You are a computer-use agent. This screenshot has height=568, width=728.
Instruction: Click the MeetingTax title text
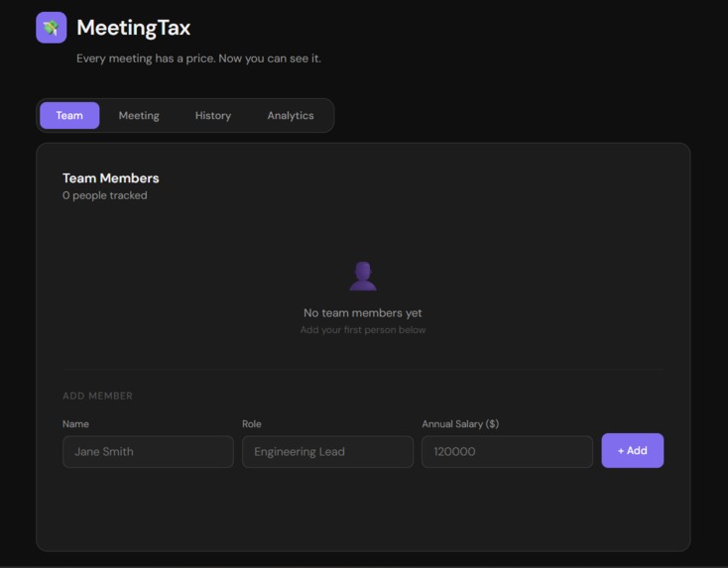point(134,28)
